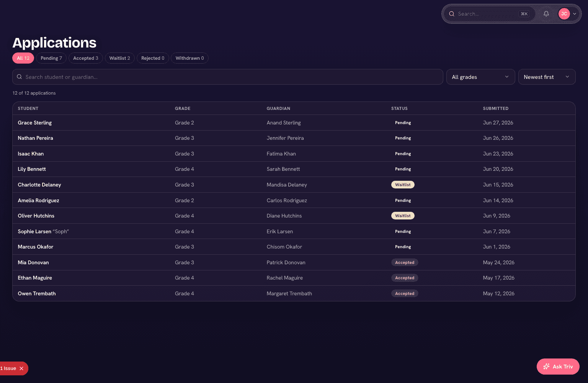
Task: Select the Pending 7 filter tab
Action: coord(51,58)
